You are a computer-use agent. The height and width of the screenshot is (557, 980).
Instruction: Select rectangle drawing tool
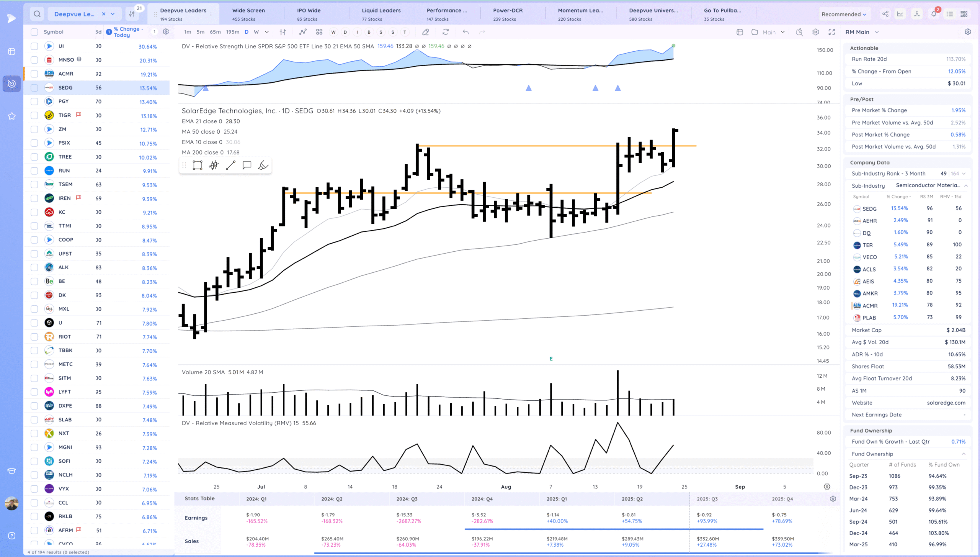point(198,165)
